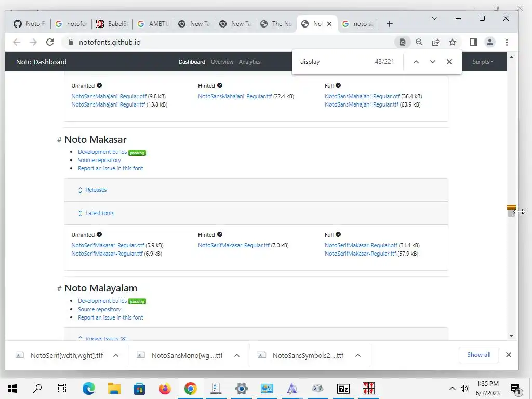The image size is (532, 399).
Task: Switch to the Overview nav item
Action: pyautogui.click(x=222, y=62)
